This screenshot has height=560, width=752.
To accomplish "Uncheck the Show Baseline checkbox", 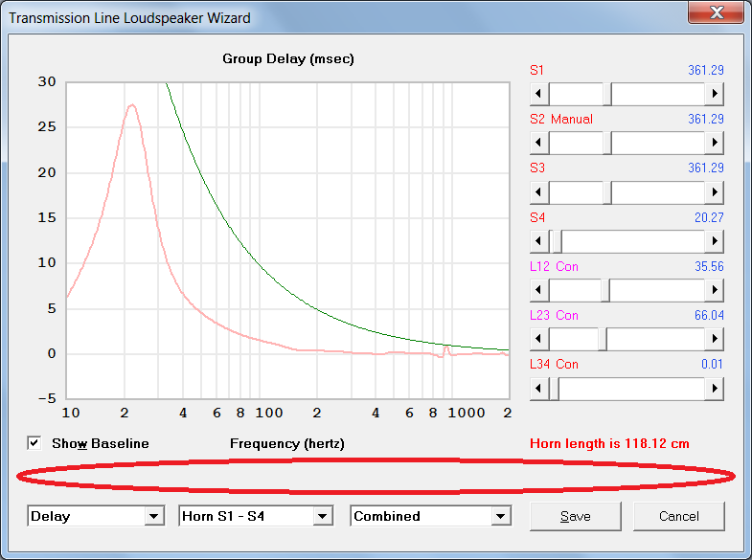I will 34,443.
